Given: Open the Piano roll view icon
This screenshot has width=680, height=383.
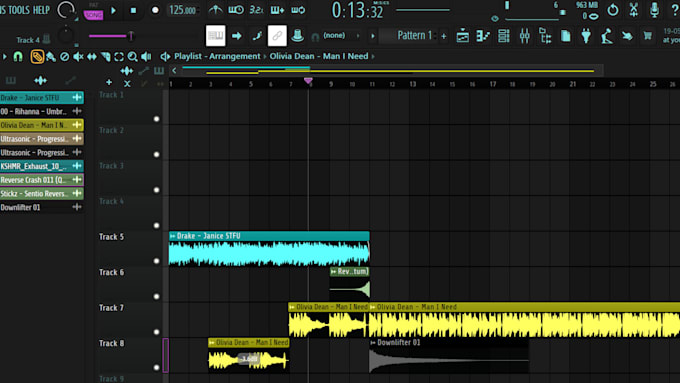Looking at the screenshot, I should tap(483, 36).
